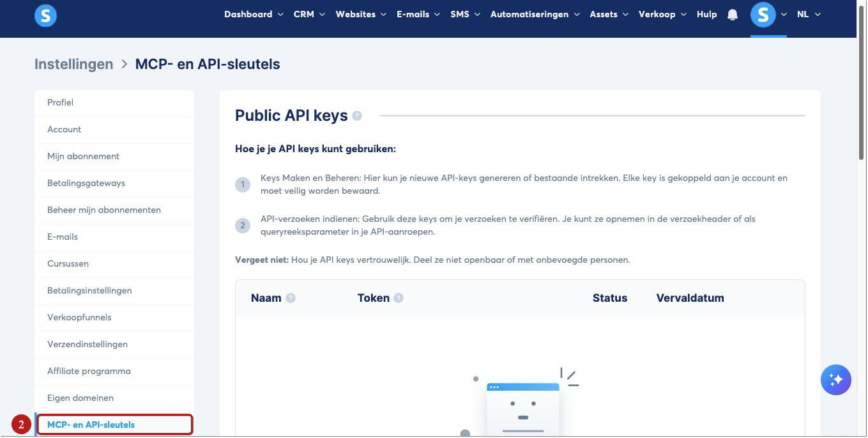868x438 pixels.
Task: Open Betalingsinstellingen in the sidebar
Action: click(114, 290)
